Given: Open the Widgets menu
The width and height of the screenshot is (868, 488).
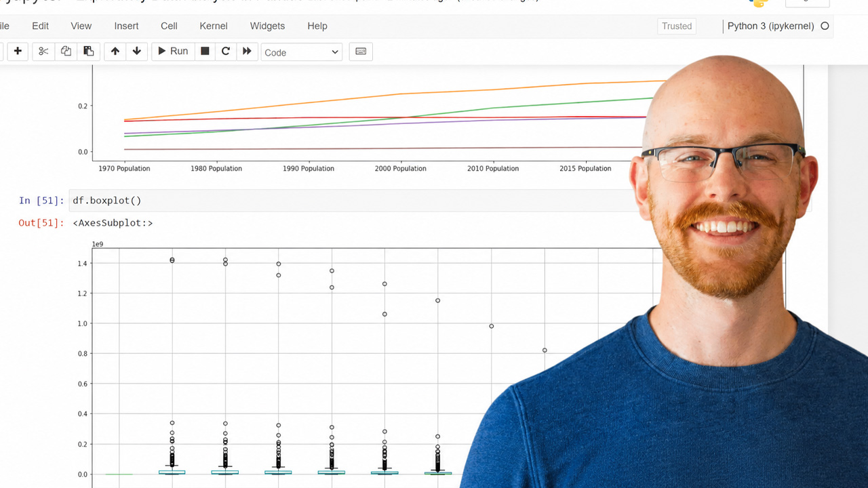Looking at the screenshot, I should 267,26.
